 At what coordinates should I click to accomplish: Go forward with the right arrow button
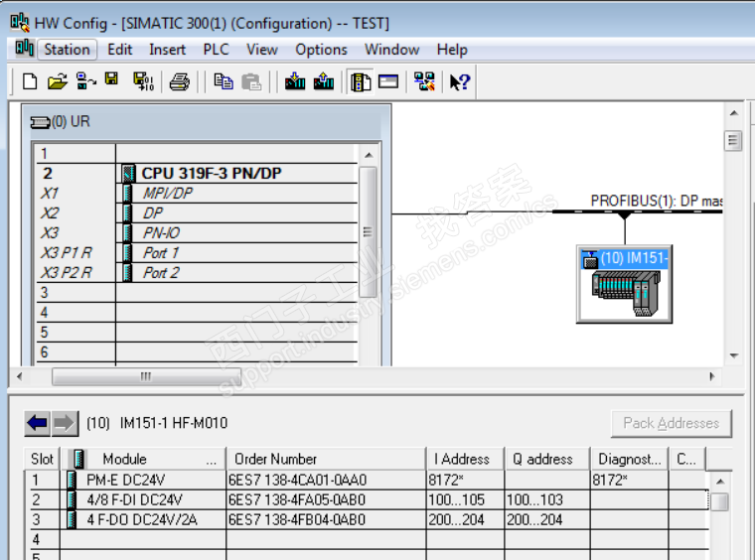tap(65, 423)
